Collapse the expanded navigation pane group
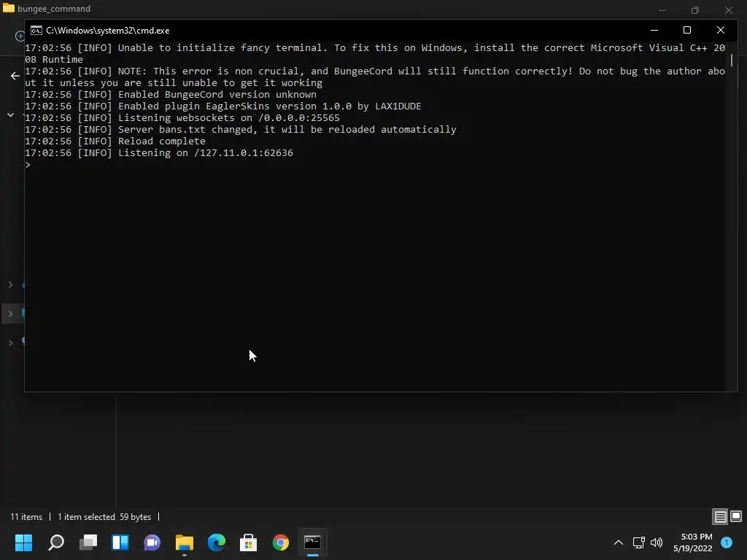This screenshot has height=560, width=747. tap(10, 114)
